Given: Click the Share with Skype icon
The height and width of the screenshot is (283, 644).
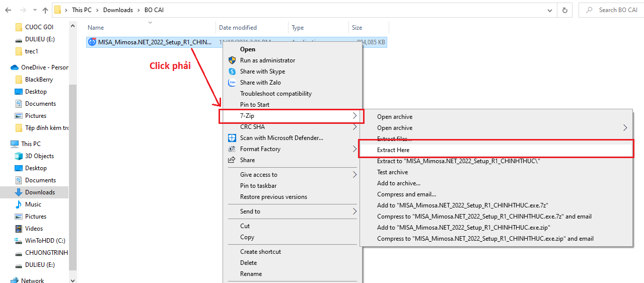Looking at the screenshot, I should pos(232,72).
